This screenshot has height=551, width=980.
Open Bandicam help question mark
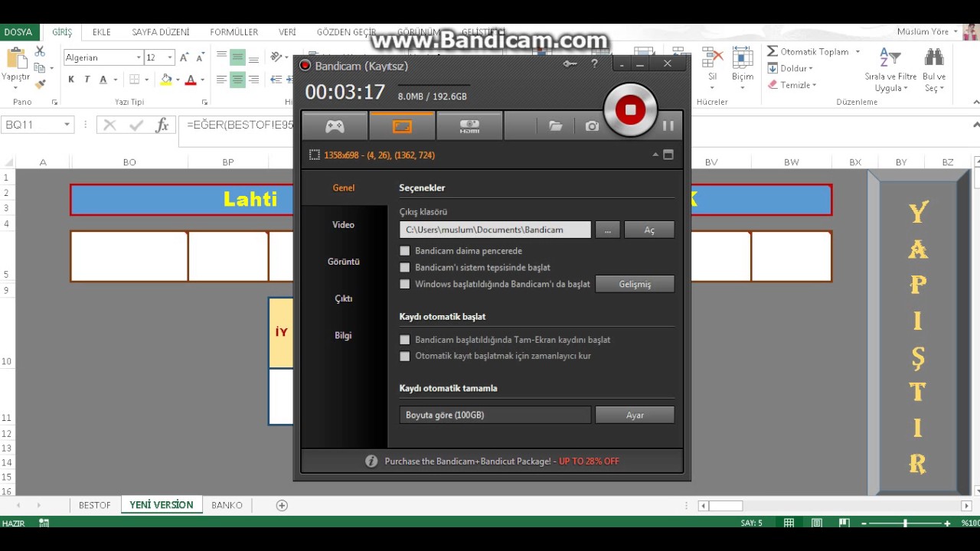pyautogui.click(x=594, y=64)
